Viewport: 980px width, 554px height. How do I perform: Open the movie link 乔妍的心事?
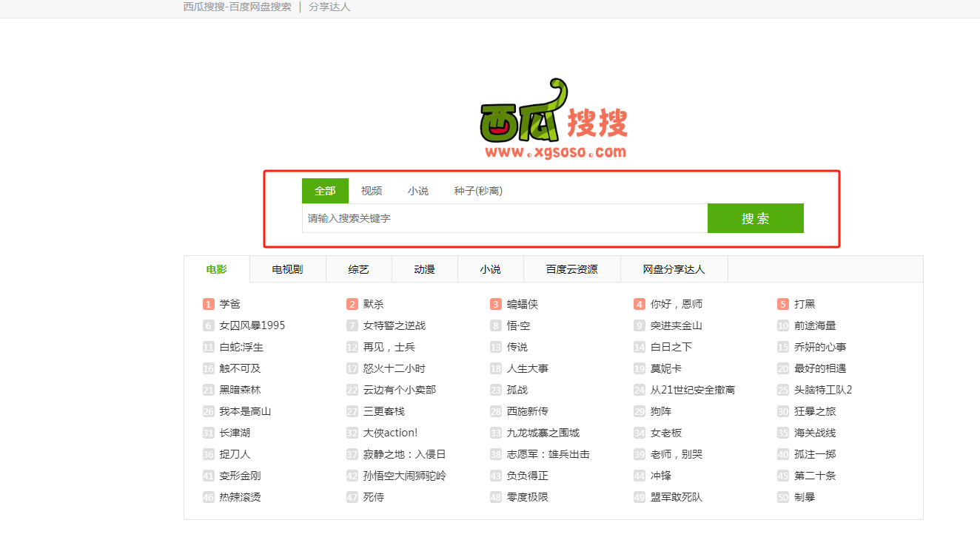click(820, 347)
